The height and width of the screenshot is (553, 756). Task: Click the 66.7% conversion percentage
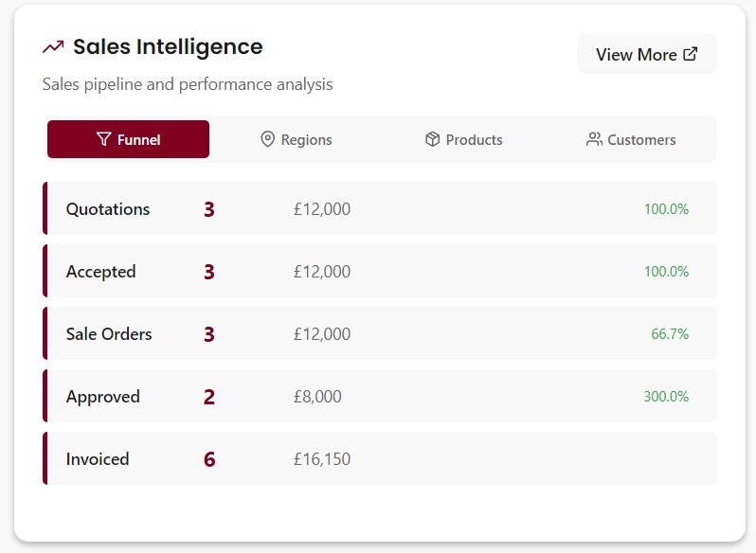coord(670,334)
